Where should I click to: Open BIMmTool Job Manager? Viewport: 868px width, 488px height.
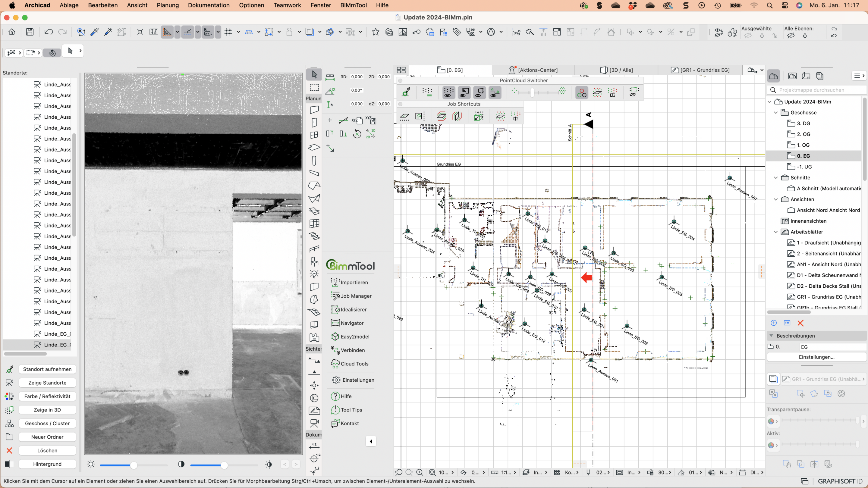351,296
